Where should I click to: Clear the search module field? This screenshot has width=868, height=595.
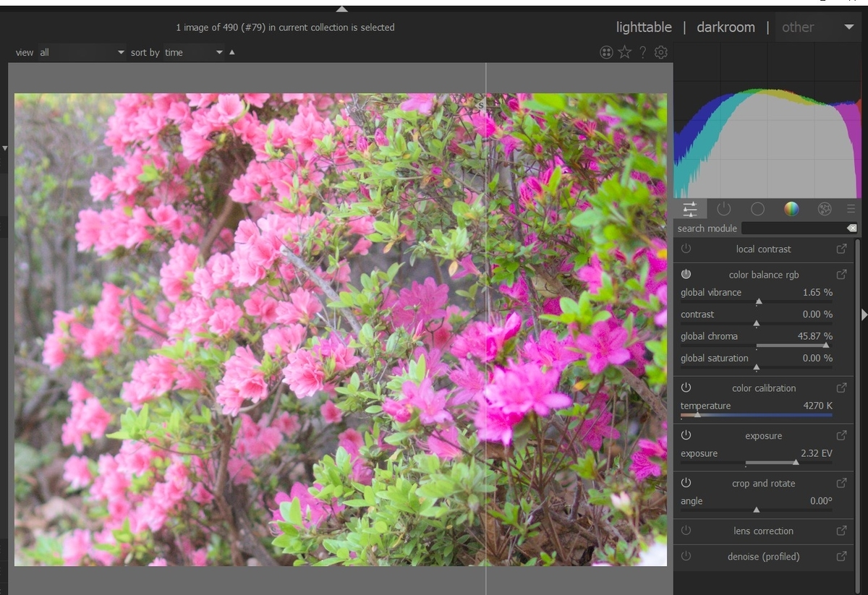851,228
